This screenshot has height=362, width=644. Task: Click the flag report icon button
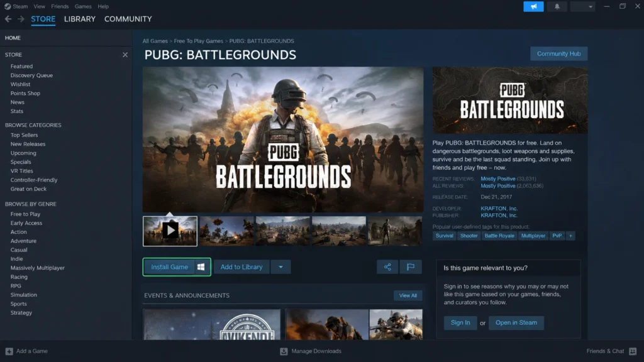[410, 266]
